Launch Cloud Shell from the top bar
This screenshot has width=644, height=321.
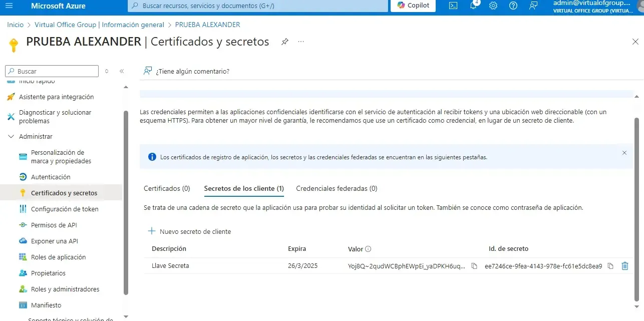[453, 6]
